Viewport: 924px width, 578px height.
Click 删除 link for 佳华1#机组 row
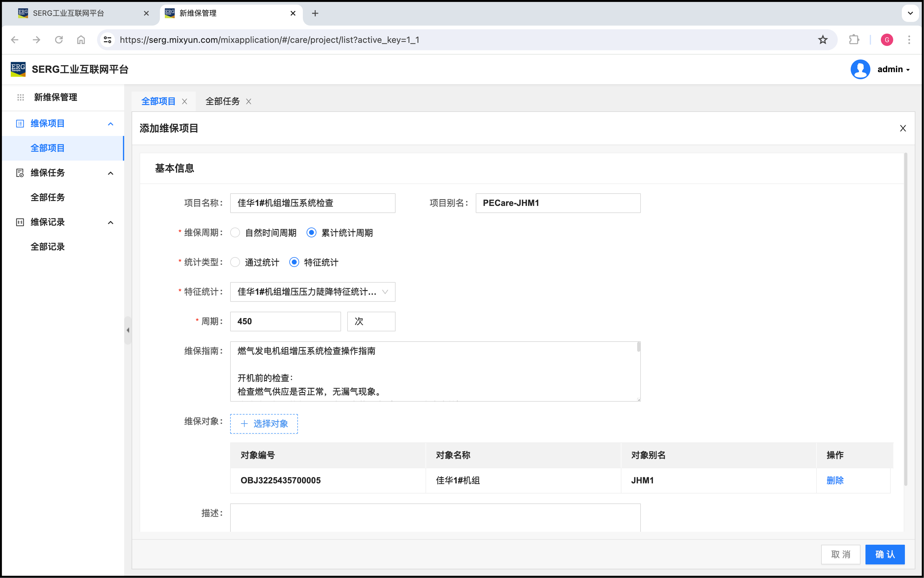pos(835,481)
